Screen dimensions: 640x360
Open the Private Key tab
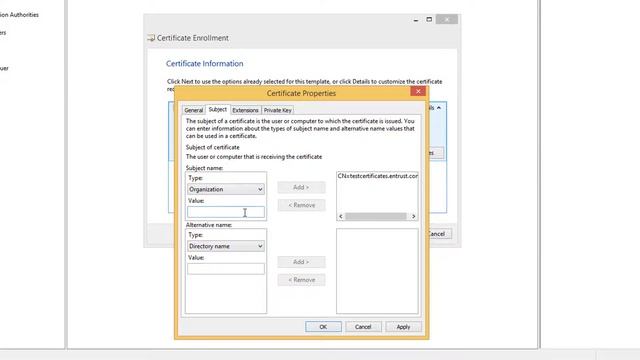(278, 110)
